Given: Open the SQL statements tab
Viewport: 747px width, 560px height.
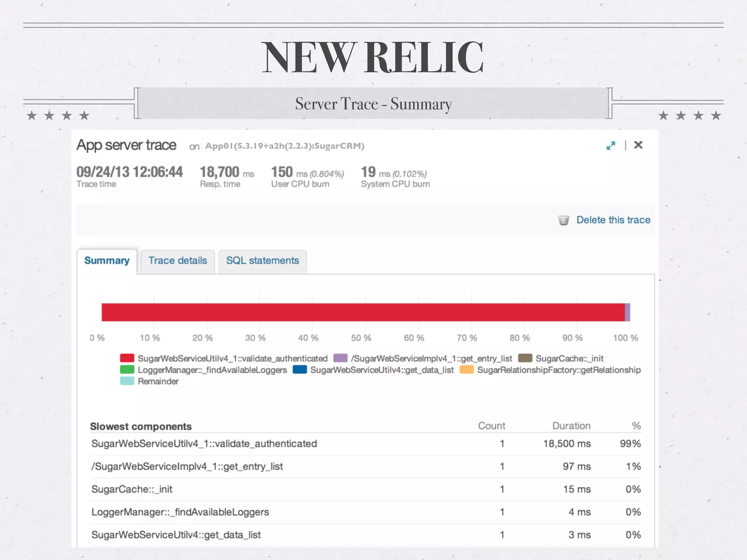Looking at the screenshot, I should (x=262, y=261).
